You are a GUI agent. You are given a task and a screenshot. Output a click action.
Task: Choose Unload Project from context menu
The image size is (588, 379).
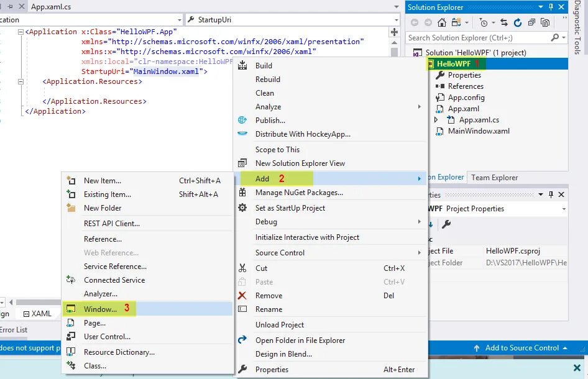coord(331,325)
